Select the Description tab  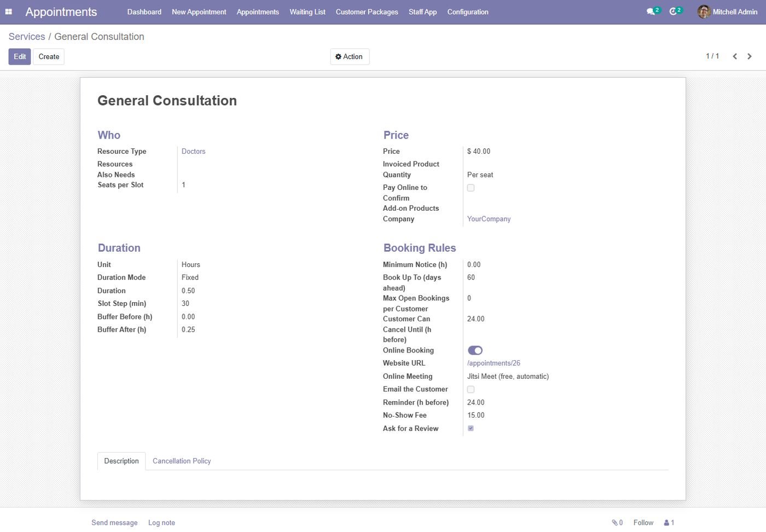tap(121, 461)
